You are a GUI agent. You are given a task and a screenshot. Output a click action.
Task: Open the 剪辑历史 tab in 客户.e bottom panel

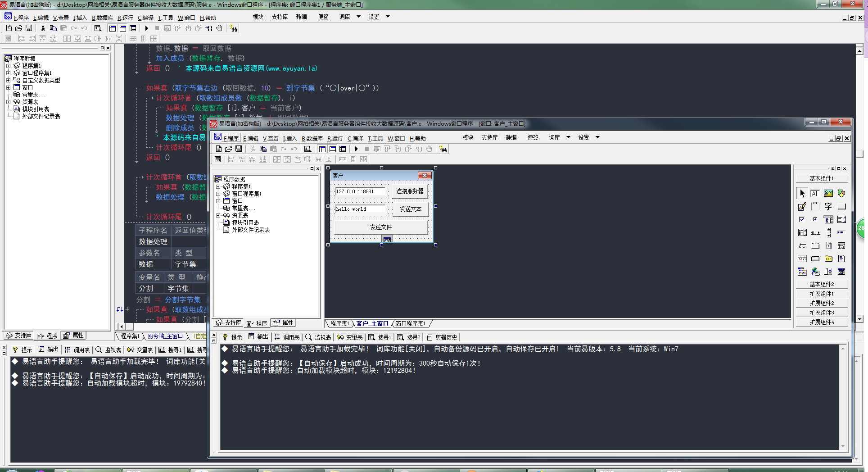tap(442, 337)
